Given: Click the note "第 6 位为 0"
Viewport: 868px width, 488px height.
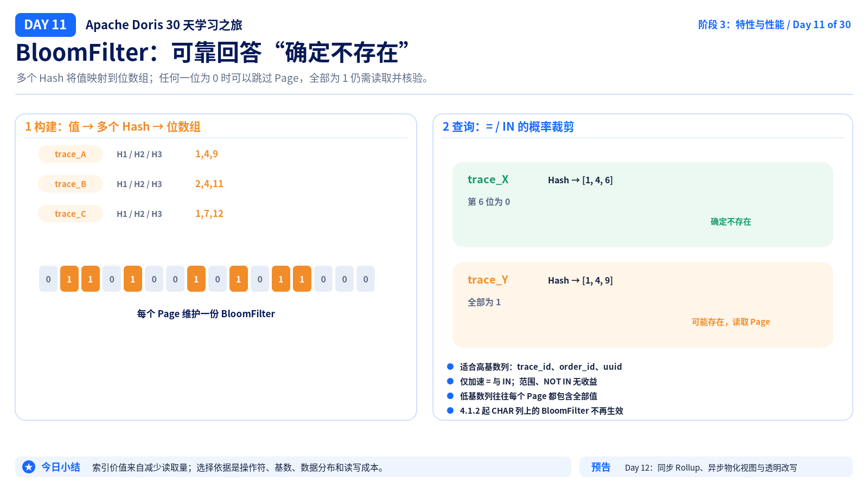Looking at the screenshot, I should (489, 202).
